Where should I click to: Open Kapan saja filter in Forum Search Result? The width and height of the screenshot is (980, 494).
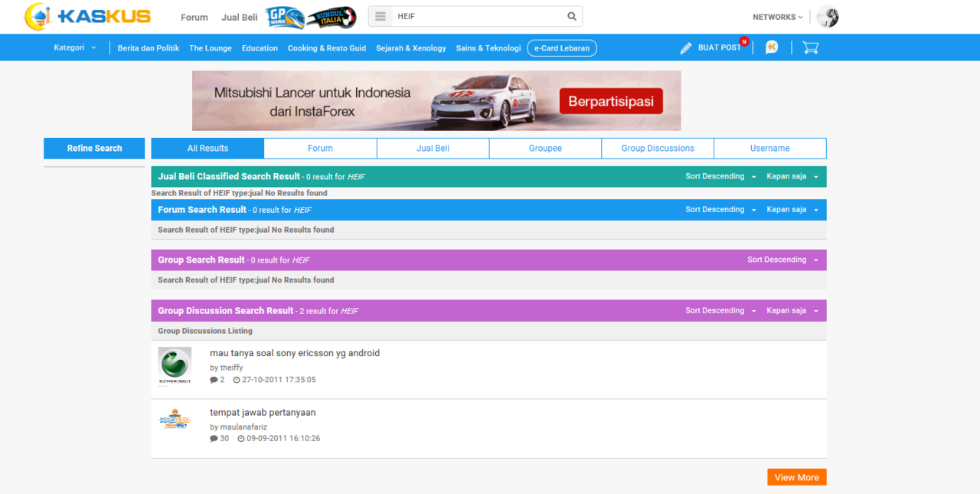[x=792, y=210]
